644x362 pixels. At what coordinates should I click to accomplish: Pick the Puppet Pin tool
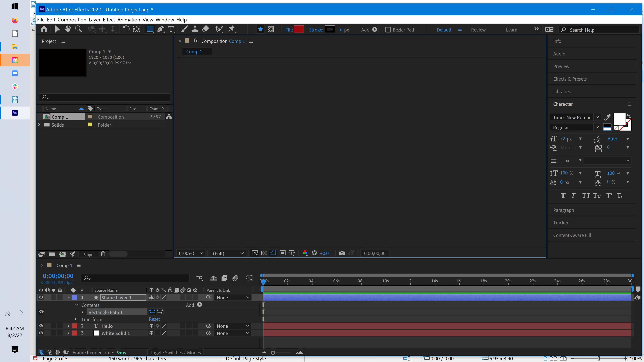pos(232,29)
